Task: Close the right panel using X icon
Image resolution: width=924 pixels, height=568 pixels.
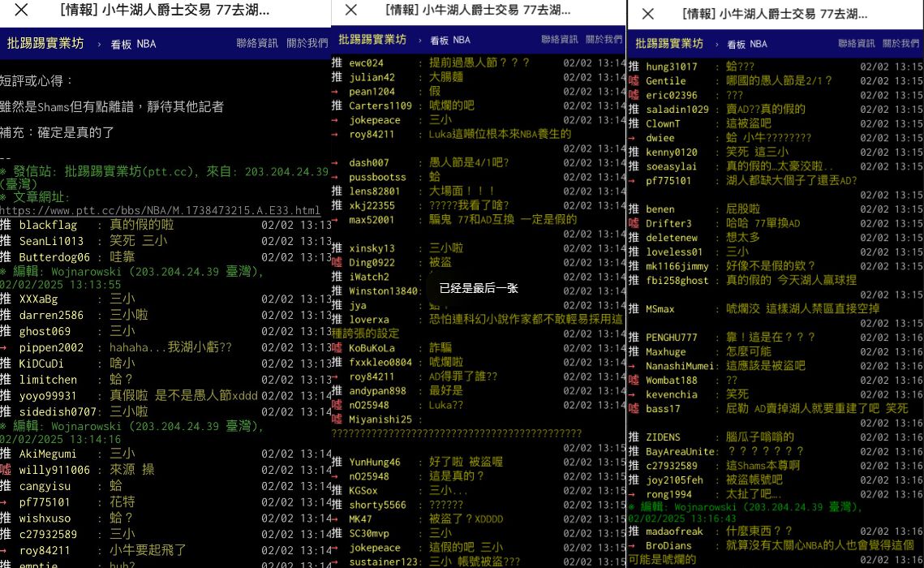Action: (x=647, y=14)
